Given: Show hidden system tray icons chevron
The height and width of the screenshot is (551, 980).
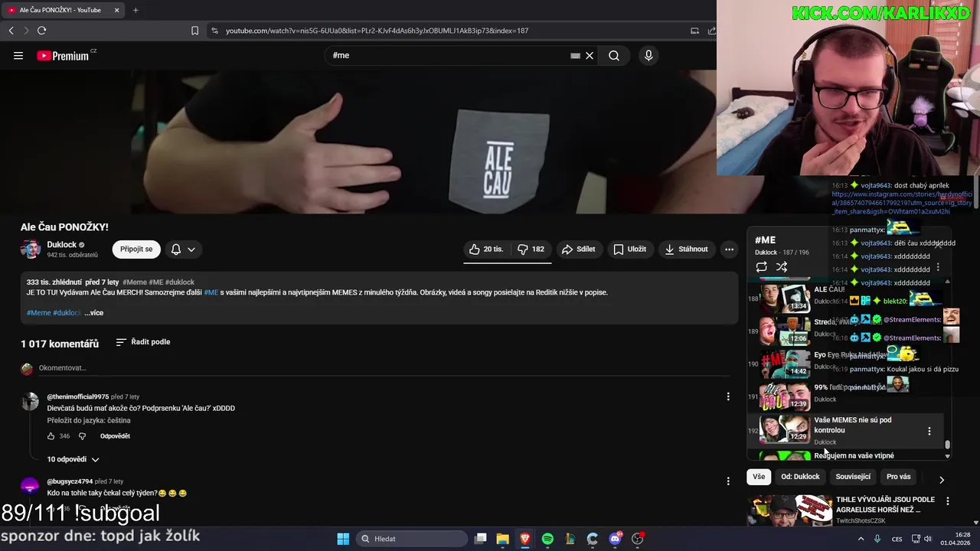Looking at the screenshot, I should click(x=861, y=539).
